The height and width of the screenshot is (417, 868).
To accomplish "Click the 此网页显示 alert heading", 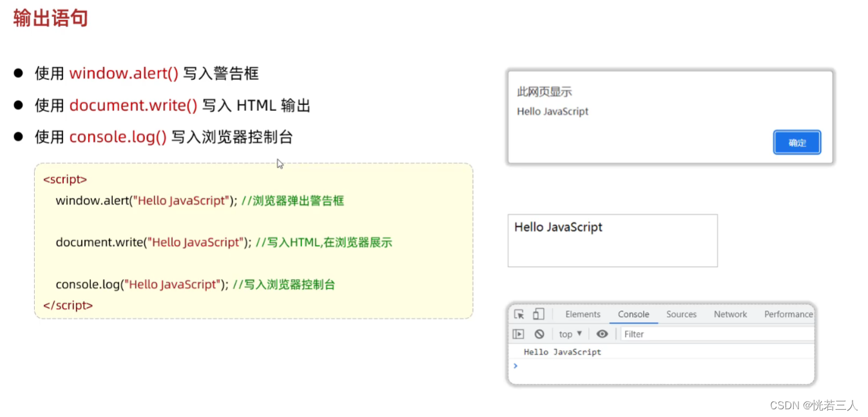I will point(544,92).
